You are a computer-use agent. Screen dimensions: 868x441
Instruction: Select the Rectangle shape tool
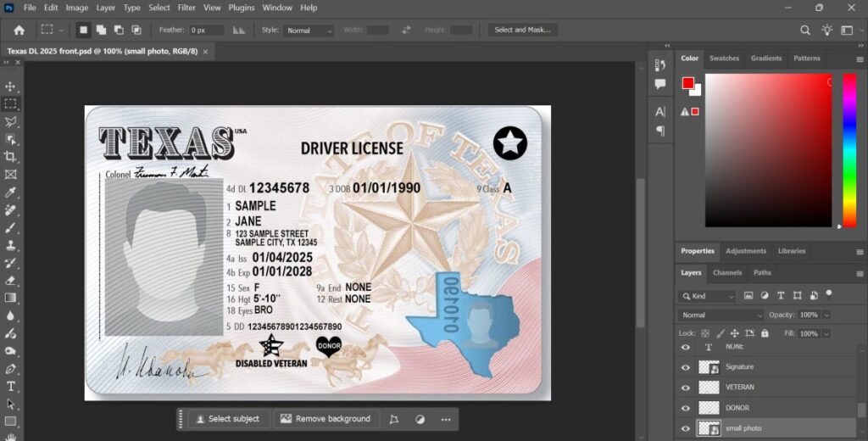pyautogui.click(x=10, y=421)
